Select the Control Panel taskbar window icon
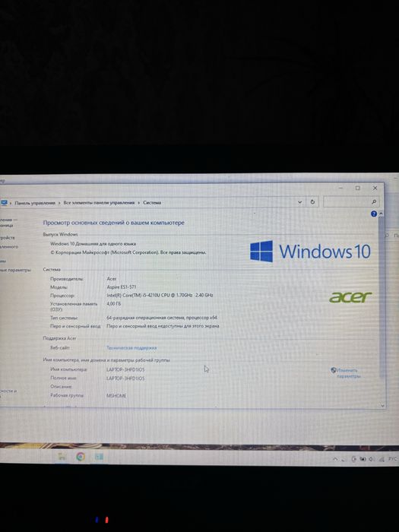Viewport: 399px width, 532px height. (99, 456)
